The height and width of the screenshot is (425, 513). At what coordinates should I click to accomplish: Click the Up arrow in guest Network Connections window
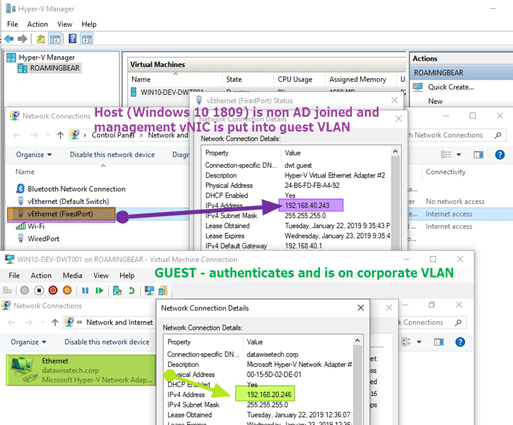55,322
